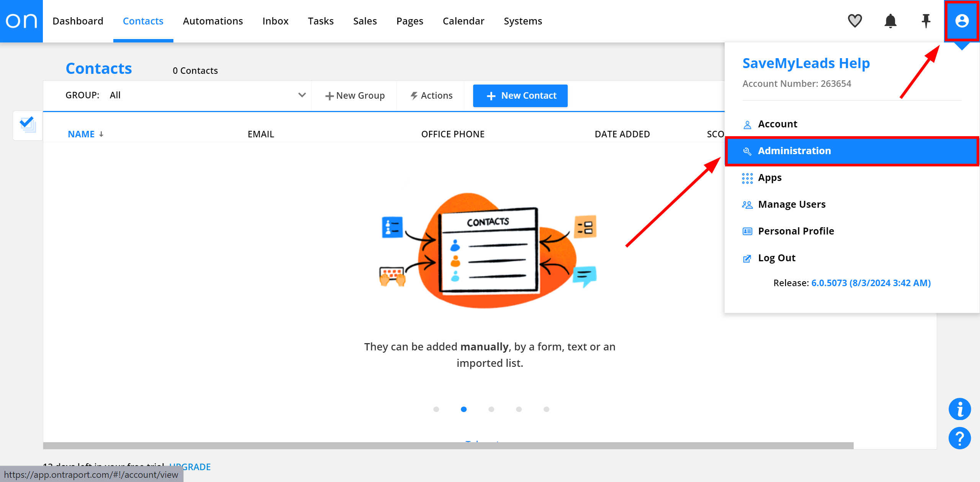Select Account in profile menu
This screenshot has height=482, width=980.
852,124
